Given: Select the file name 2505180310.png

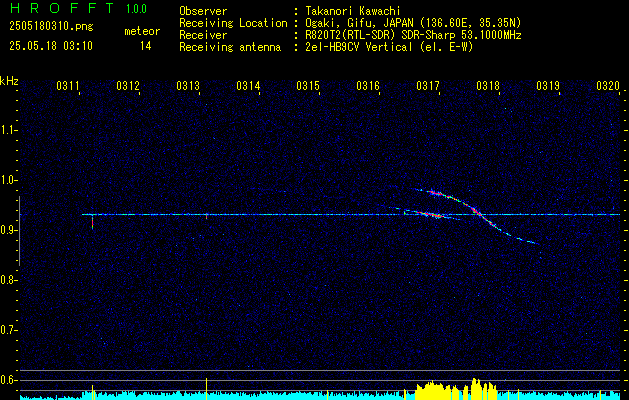Looking at the screenshot, I should tap(51, 27).
